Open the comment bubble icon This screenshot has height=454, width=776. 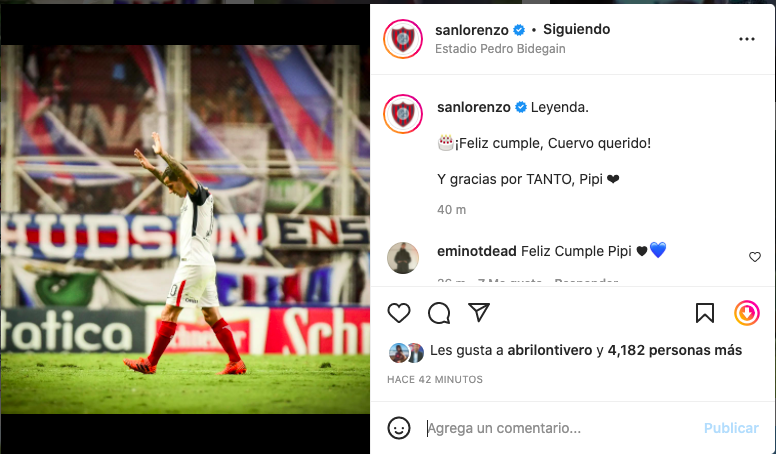click(439, 313)
